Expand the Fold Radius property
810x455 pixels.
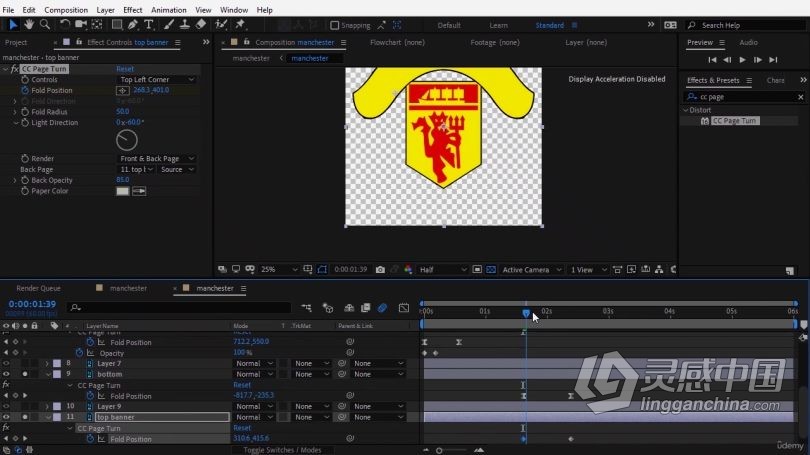coord(15,112)
